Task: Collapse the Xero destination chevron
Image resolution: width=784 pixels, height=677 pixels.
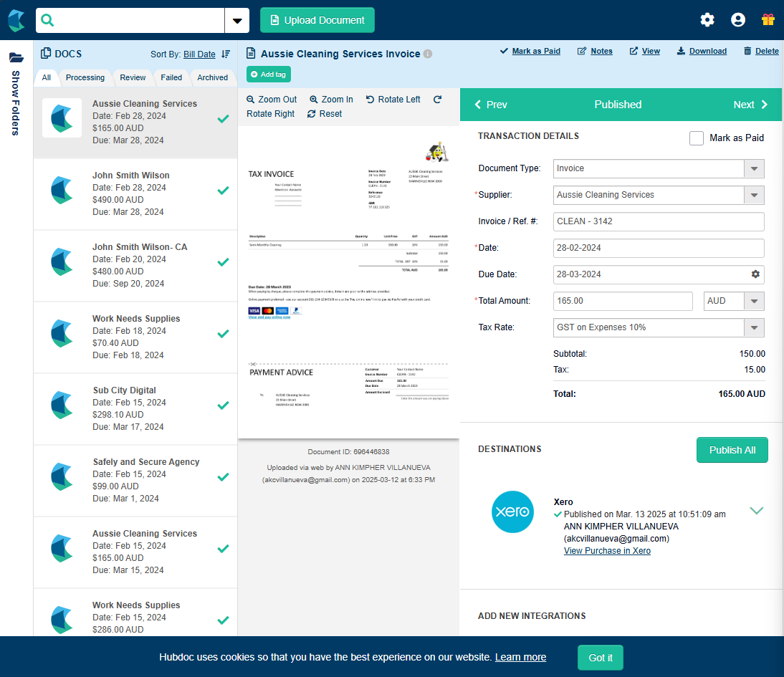Action: click(757, 511)
